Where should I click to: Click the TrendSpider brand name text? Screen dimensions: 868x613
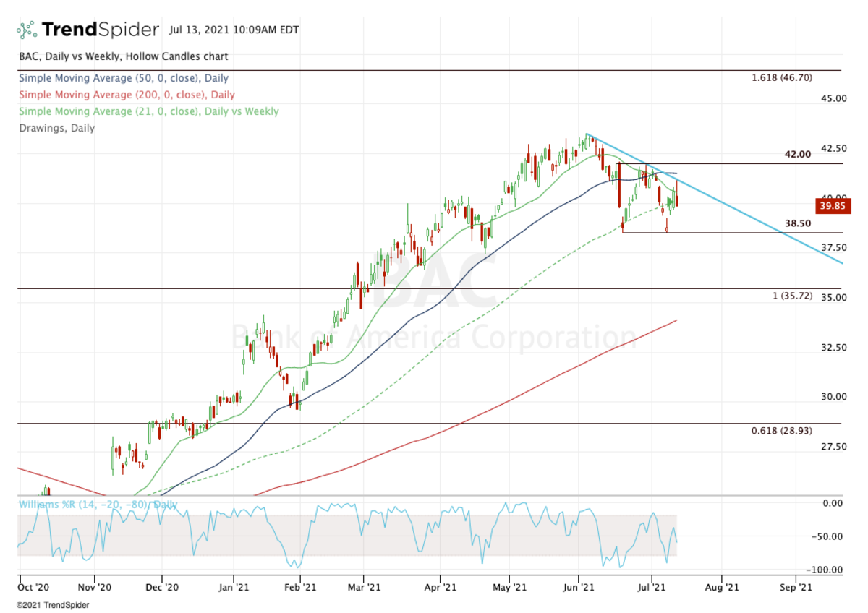(x=100, y=30)
